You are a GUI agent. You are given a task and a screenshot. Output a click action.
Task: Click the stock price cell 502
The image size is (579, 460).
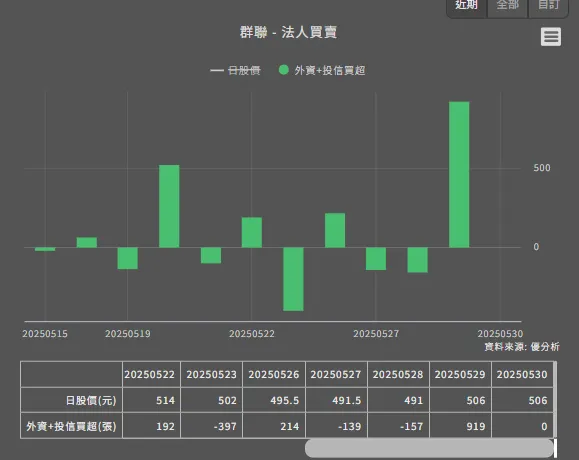(211, 400)
